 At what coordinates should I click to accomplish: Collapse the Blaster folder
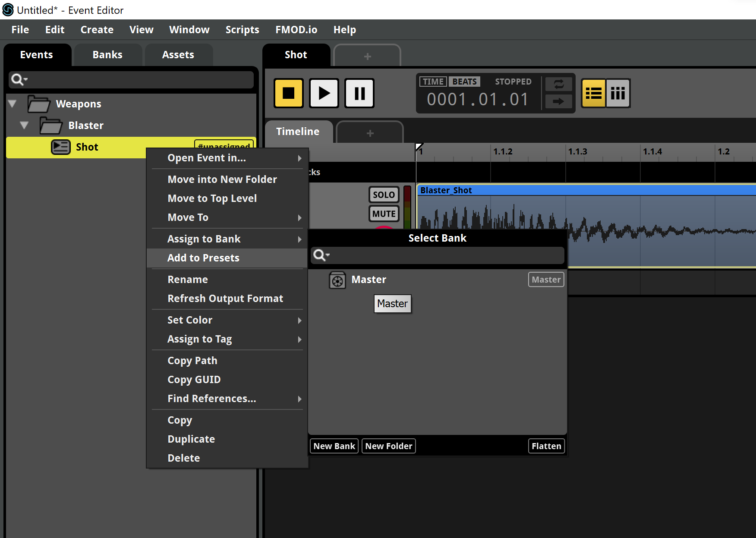[24, 125]
